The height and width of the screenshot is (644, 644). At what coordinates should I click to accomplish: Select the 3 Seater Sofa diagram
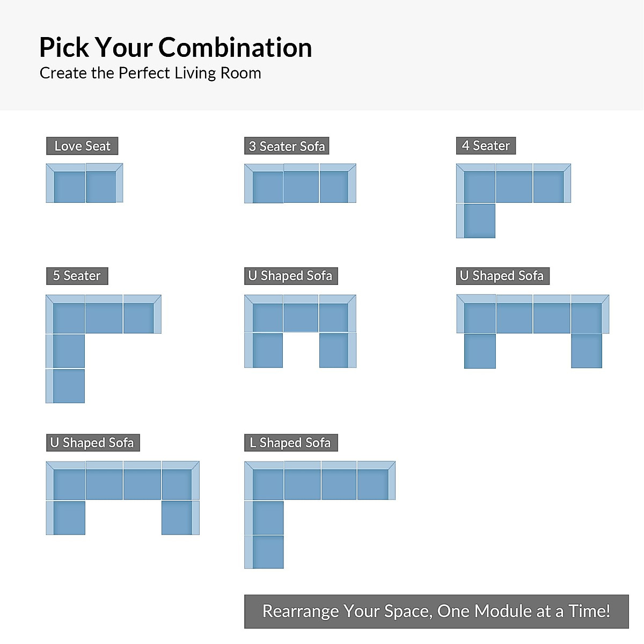click(x=300, y=184)
